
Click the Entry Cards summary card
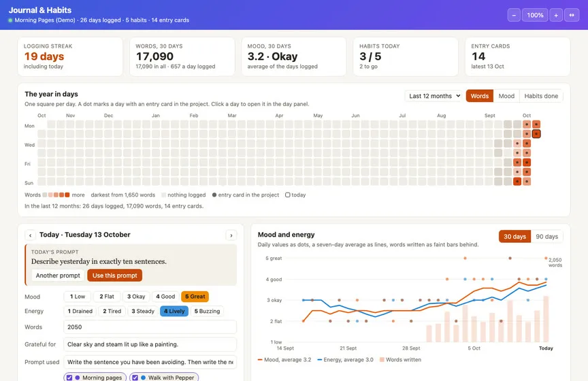(517, 56)
